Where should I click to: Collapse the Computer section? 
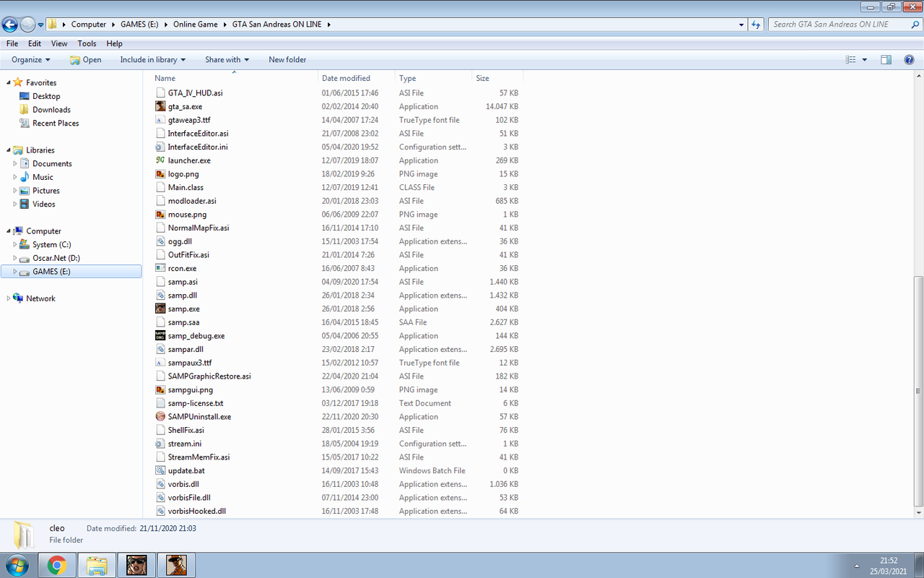[x=9, y=231]
